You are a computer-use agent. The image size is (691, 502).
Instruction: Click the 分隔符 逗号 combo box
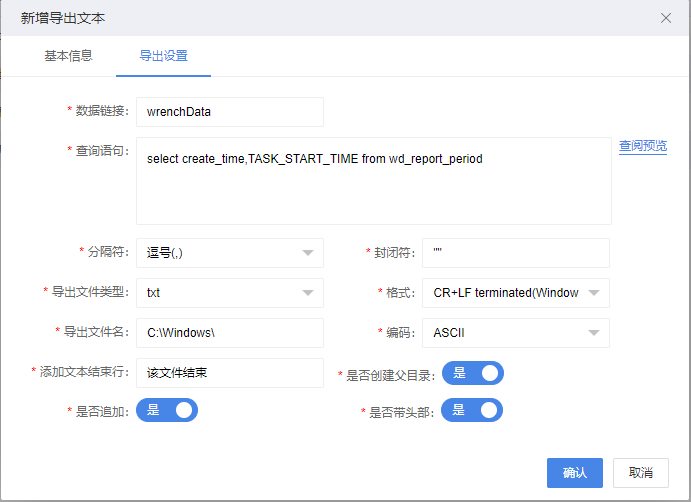[x=220, y=253]
